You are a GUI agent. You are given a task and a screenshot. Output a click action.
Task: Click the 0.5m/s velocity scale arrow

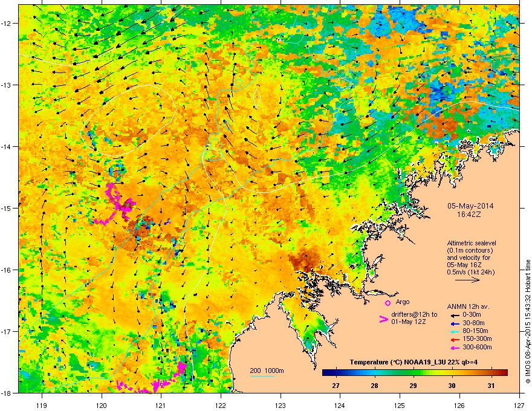coord(467,280)
